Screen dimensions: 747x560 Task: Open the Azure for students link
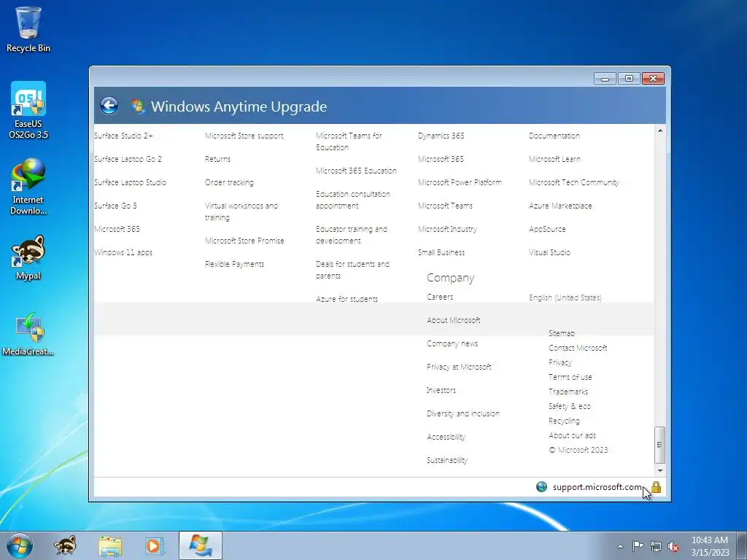[x=347, y=299]
